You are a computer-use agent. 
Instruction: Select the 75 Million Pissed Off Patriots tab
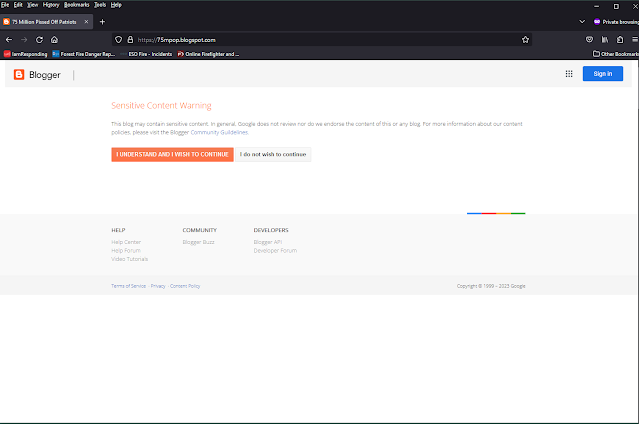44,22
